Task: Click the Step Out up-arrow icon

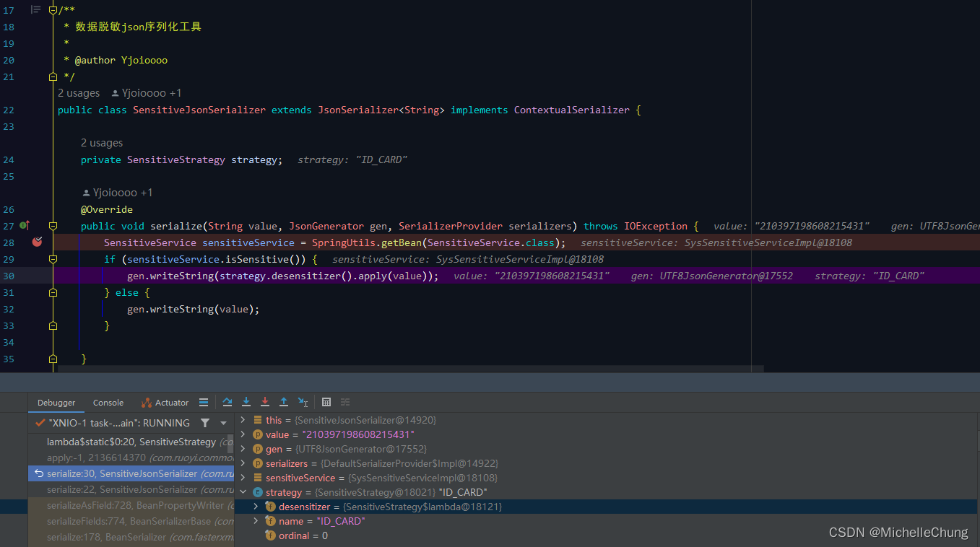Action: pos(284,402)
